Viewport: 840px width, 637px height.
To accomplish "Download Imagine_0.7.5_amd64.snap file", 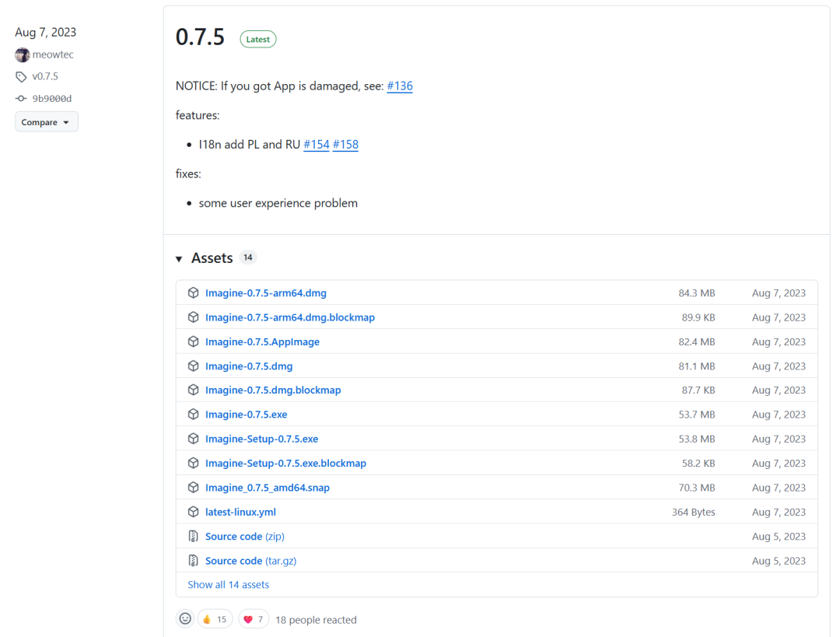I will (267, 488).
